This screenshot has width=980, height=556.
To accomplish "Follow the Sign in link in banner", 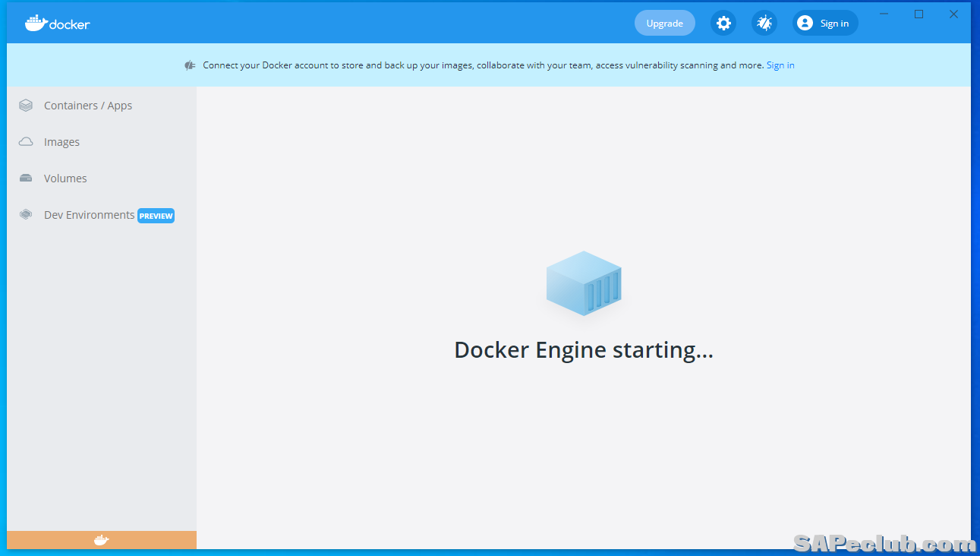I will click(x=780, y=65).
